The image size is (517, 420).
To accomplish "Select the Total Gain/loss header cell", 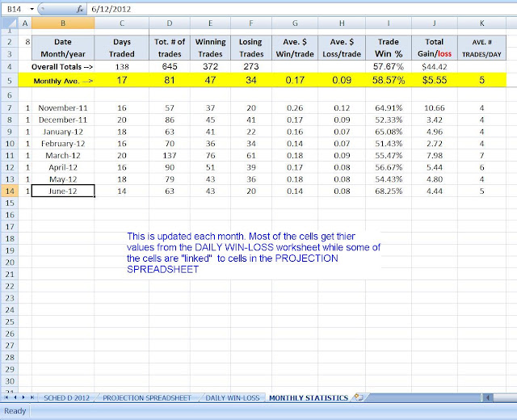I will pyautogui.click(x=435, y=48).
